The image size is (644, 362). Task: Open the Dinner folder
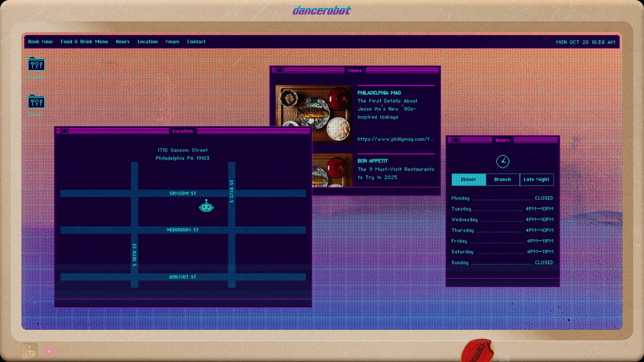click(36, 102)
